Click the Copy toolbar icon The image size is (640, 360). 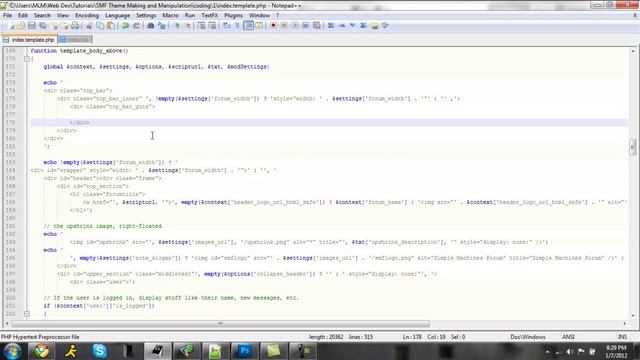(100, 26)
